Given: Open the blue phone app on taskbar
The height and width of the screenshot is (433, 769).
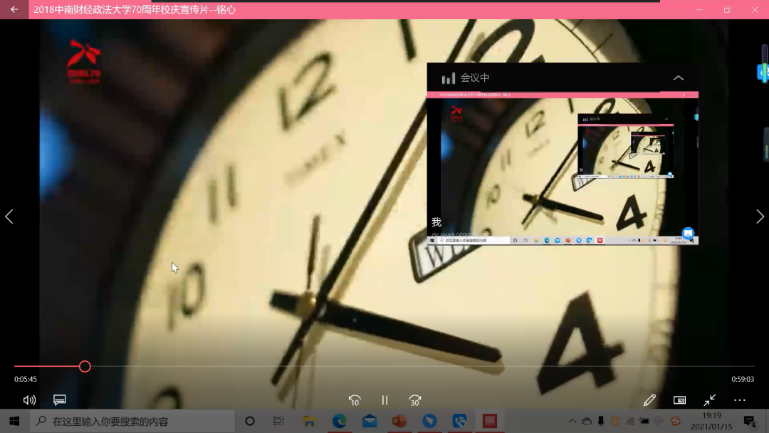Looking at the screenshot, I should tap(460, 421).
